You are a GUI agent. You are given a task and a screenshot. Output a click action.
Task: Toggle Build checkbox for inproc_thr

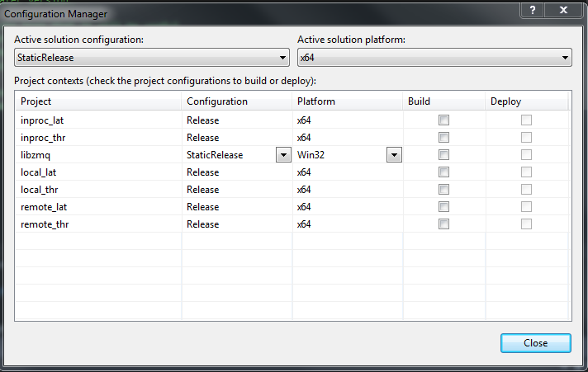[443, 138]
